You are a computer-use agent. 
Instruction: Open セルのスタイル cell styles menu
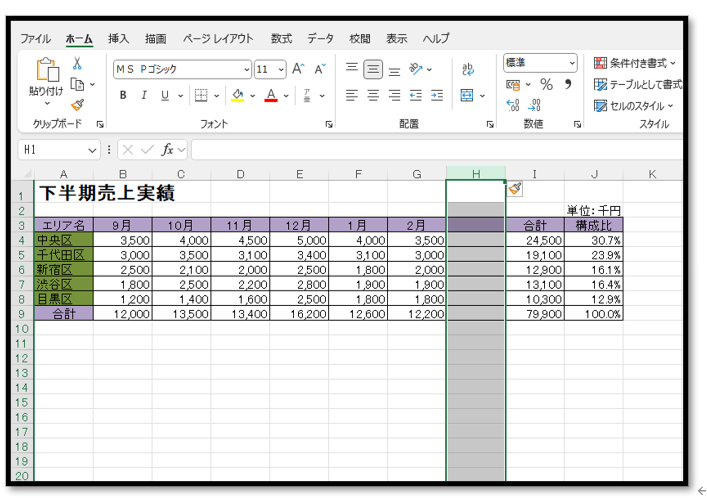click(633, 106)
